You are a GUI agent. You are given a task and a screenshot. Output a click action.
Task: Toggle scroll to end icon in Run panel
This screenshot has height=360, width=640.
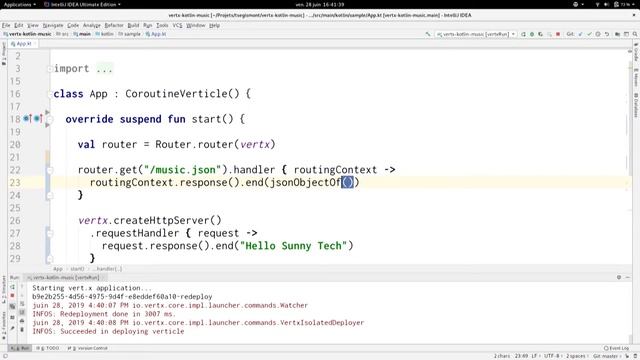click(x=22, y=312)
